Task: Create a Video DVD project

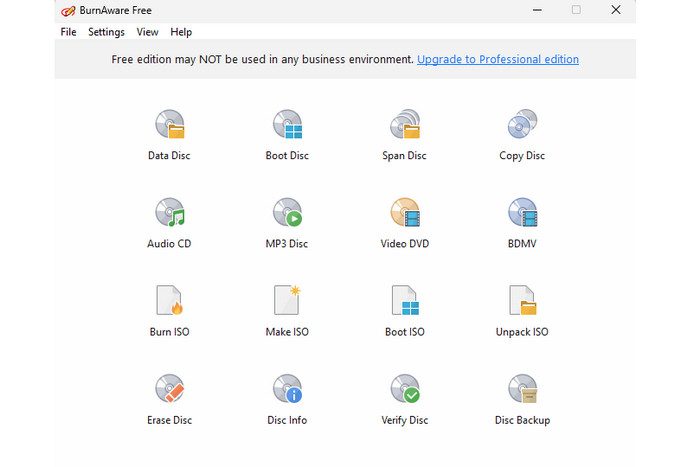Action: pyautogui.click(x=404, y=213)
